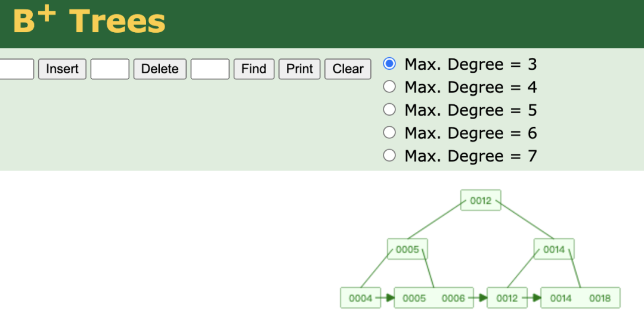Focus the input field before Delete
The image size is (644, 326).
coord(110,69)
